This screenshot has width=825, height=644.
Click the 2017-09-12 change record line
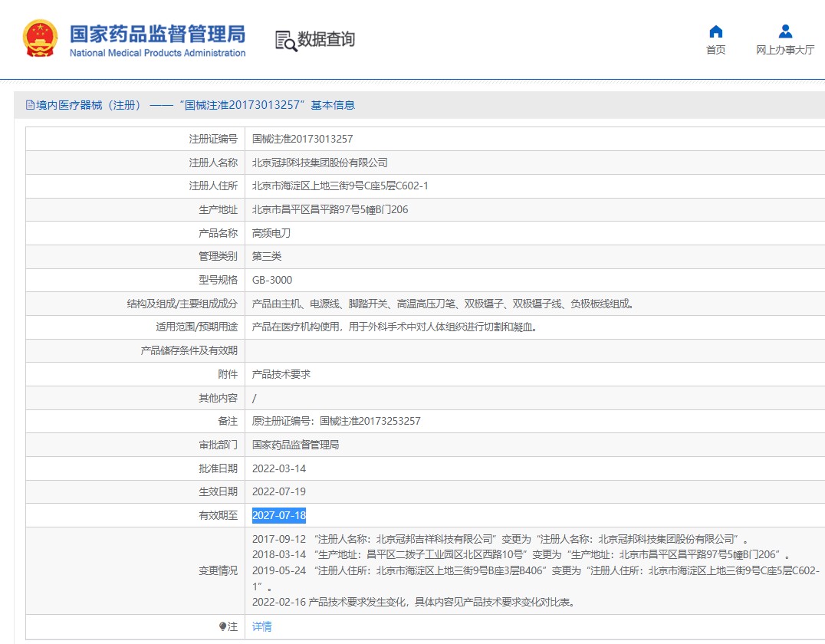pos(501,539)
